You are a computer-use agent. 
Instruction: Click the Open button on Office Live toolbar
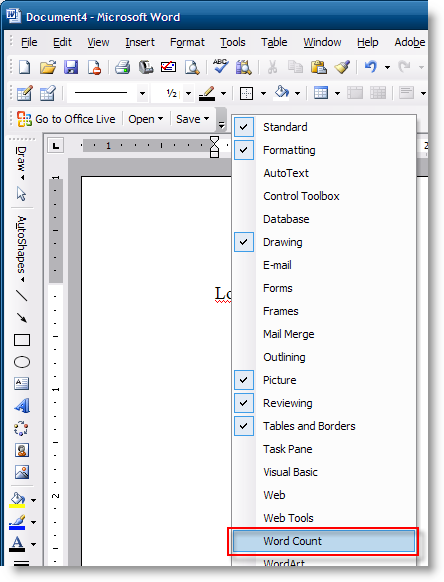click(x=146, y=119)
